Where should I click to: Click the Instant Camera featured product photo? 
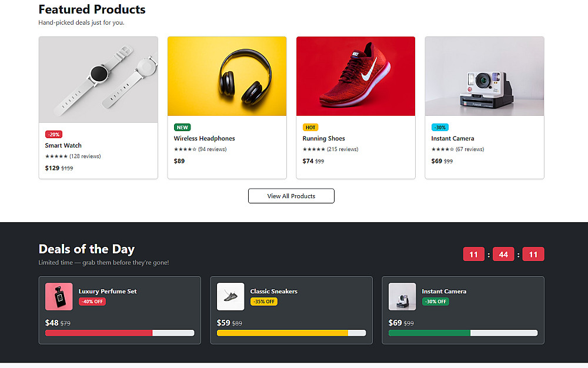click(485, 76)
